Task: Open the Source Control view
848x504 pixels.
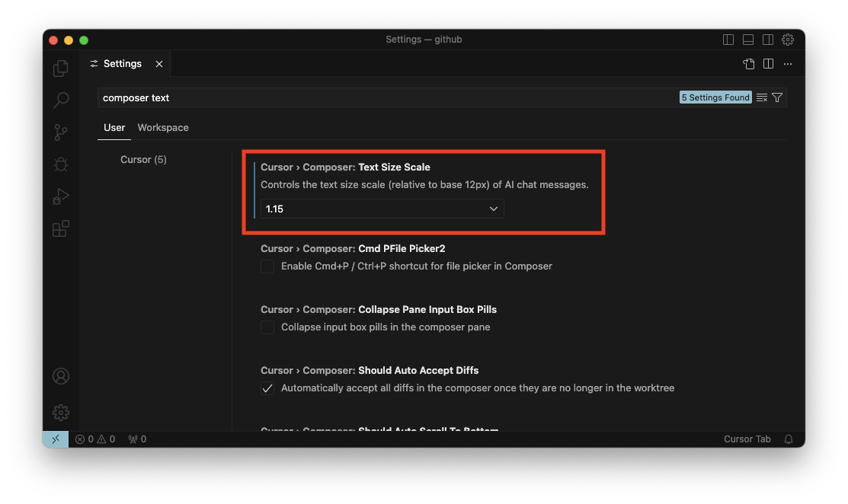Action: tap(61, 132)
